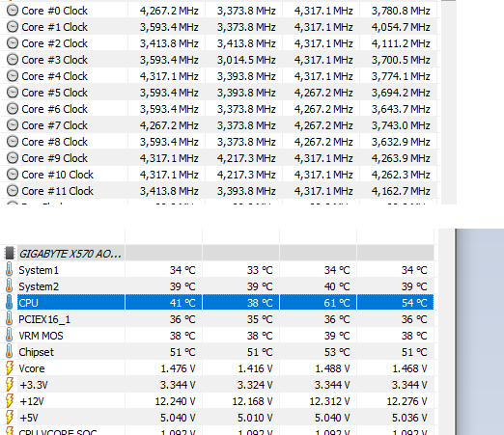
Task: Click the clock icon beside Core #9 Clock
Action: pyautogui.click(x=13, y=158)
